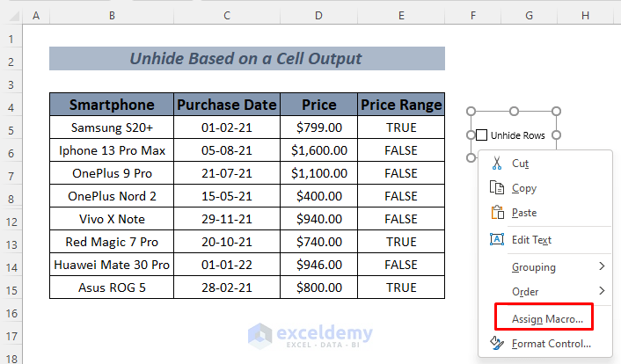This screenshot has height=364, width=621.
Task: Click TRUE in the Red Magic 7 Pro row
Action: point(401,242)
